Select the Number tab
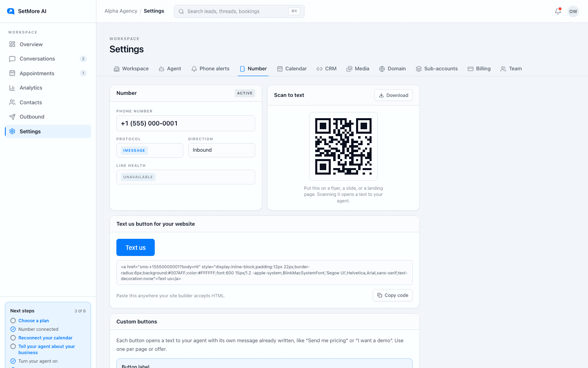Image resolution: width=588 pixels, height=368 pixels. point(253,69)
